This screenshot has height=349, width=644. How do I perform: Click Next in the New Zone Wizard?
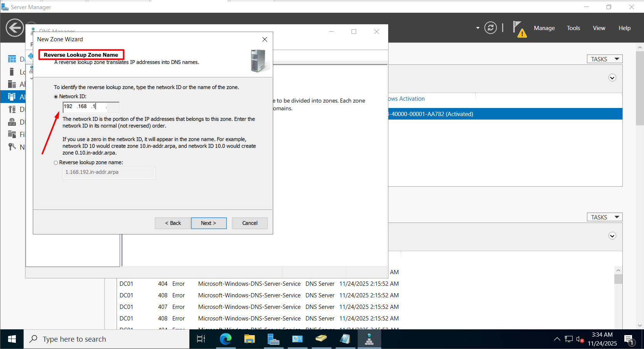tap(208, 223)
